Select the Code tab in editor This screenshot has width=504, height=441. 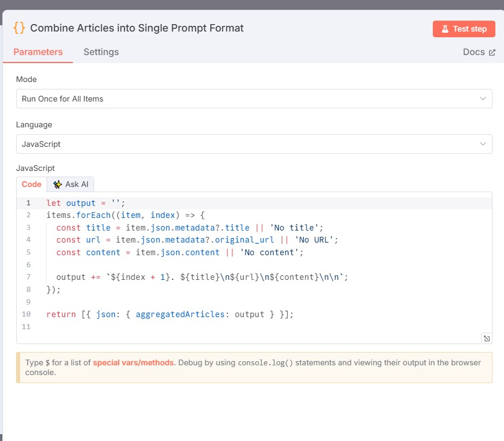coord(32,184)
